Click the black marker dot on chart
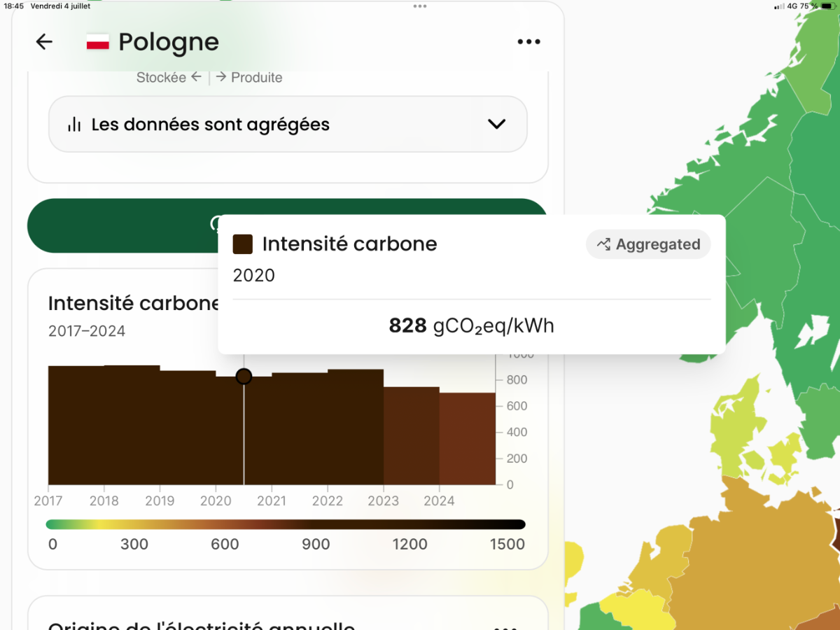Screen dimensions: 840x630 244,377
